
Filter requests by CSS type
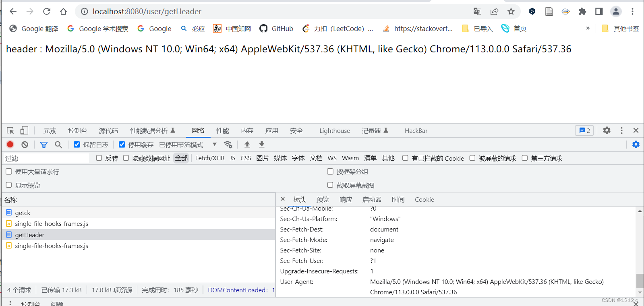click(x=246, y=158)
